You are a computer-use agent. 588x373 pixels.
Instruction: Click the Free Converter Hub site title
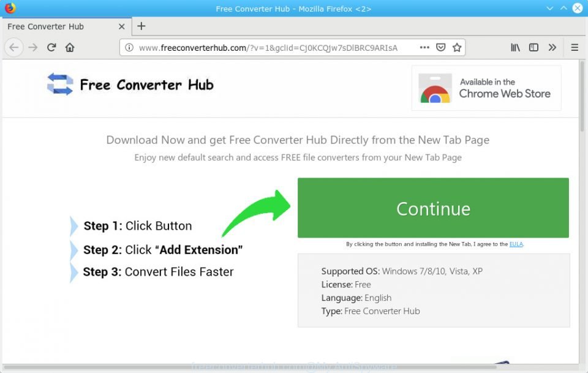146,85
